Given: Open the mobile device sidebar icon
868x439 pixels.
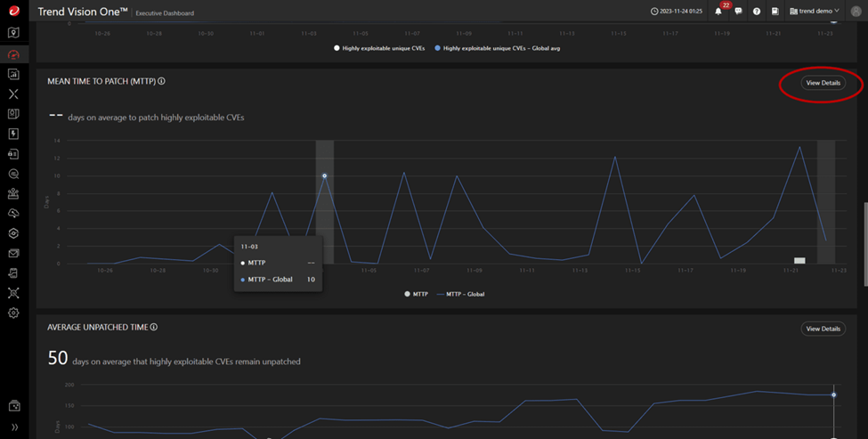Looking at the screenshot, I should pos(13,272).
